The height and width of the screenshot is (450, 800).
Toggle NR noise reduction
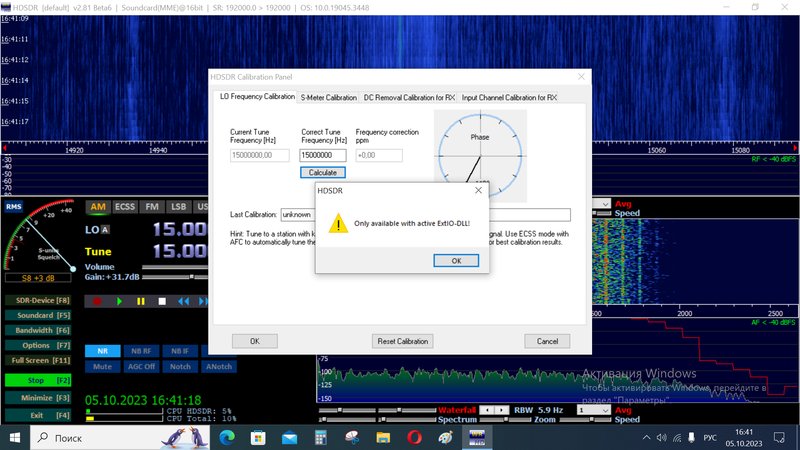pyautogui.click(x=103, y=351)
